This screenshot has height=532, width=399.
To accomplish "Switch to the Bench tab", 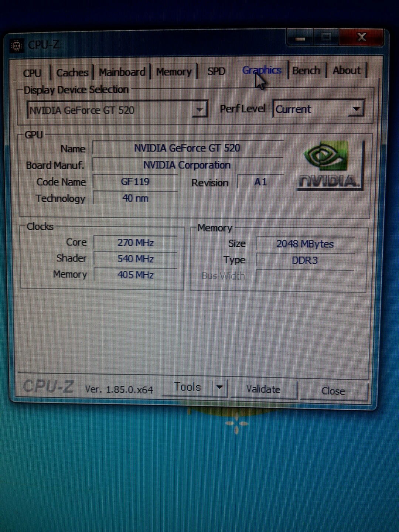I will pyautogui.click(x=306, y=70).
